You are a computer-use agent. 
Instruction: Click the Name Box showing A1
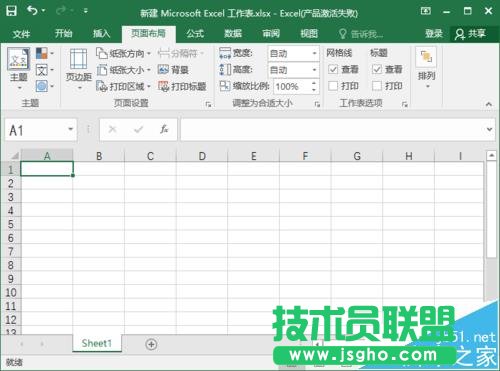[x=36, y=130]
